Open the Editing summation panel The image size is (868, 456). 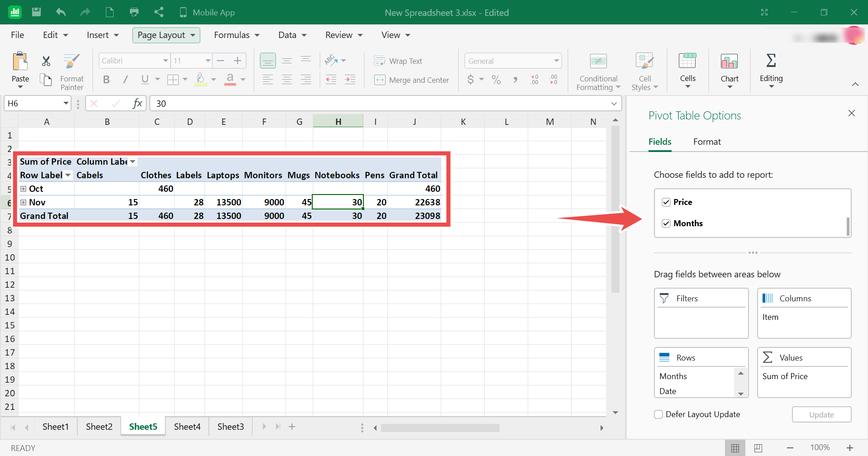pos(771,70)
